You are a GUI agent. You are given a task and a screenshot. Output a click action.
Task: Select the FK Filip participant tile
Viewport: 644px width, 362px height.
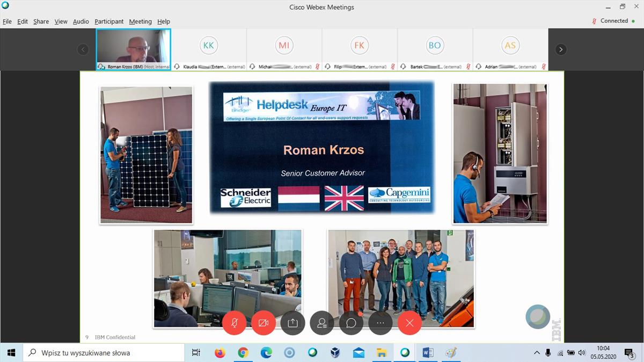tap(360, 49)
